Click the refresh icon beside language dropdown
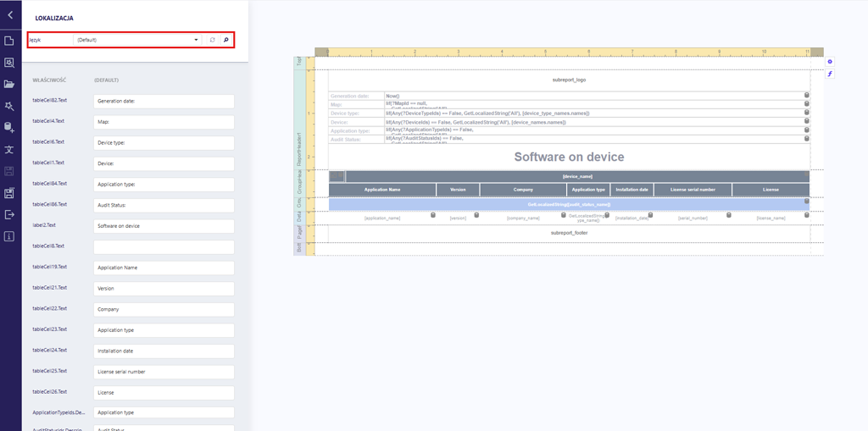The image size is (868, 431). [x=212, y=40]
